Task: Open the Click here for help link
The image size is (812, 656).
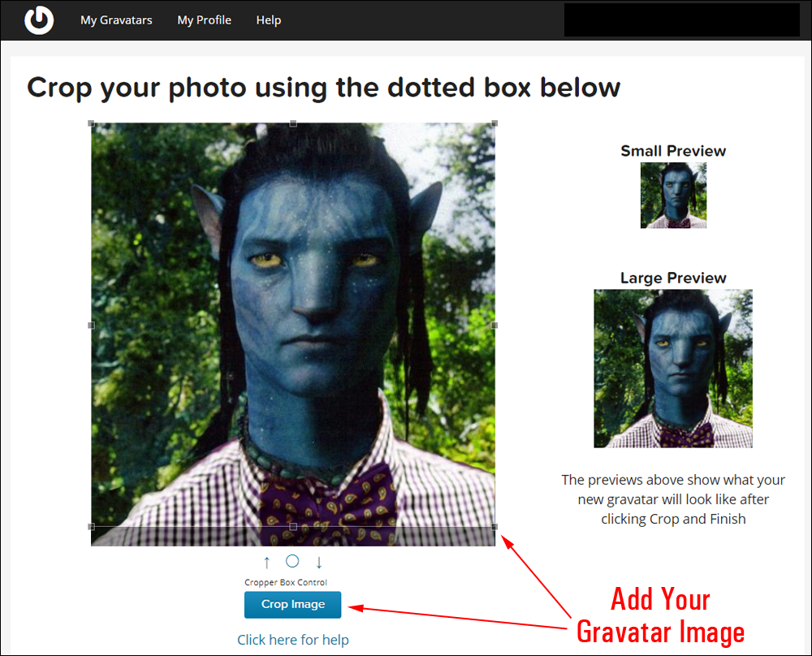Action: [x=292, y=640]
